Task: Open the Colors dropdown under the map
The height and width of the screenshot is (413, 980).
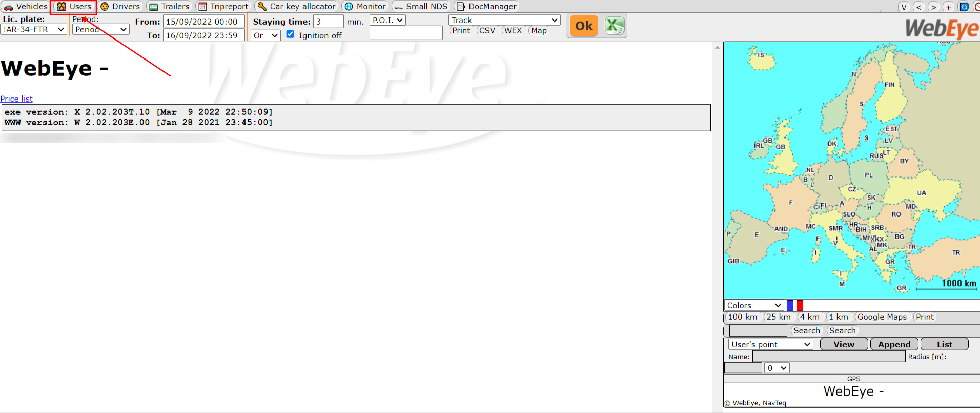Action: tap(754, 305)
